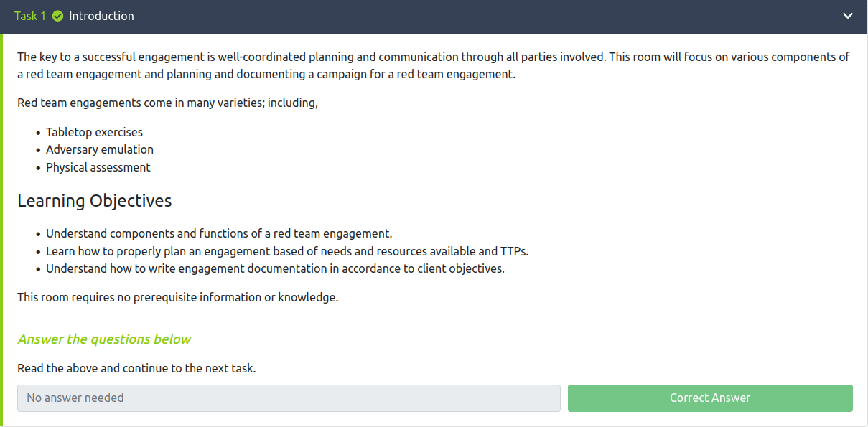This screenshot has height=427, width=868.
Task: Collapse the Introduction task with the chevron
Action: 847,16
